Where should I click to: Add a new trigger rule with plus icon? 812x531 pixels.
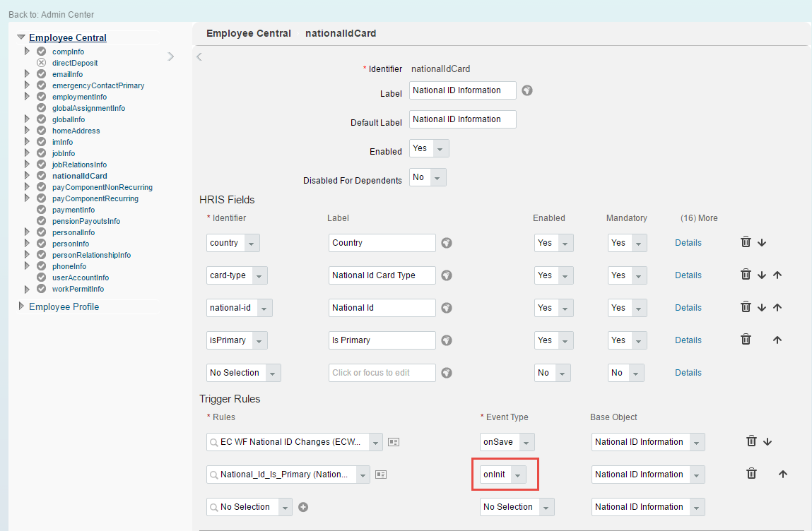[x=303, y=507]
